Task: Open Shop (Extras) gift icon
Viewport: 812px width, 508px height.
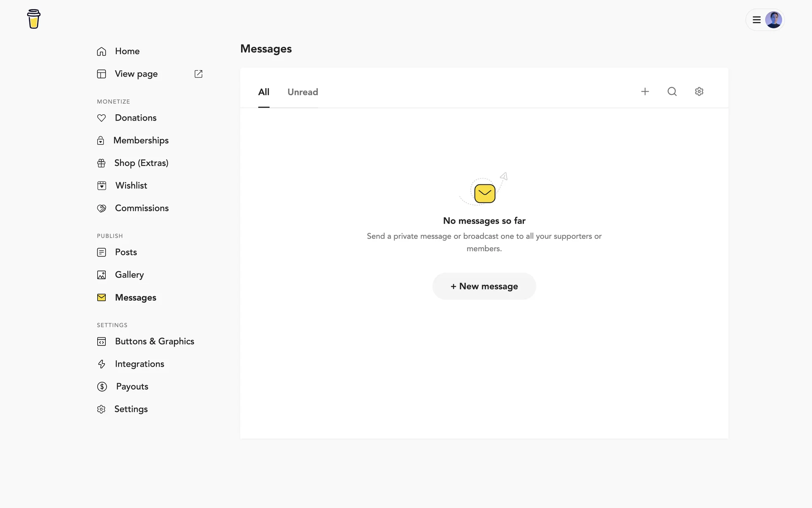Action: click(101, 163)
